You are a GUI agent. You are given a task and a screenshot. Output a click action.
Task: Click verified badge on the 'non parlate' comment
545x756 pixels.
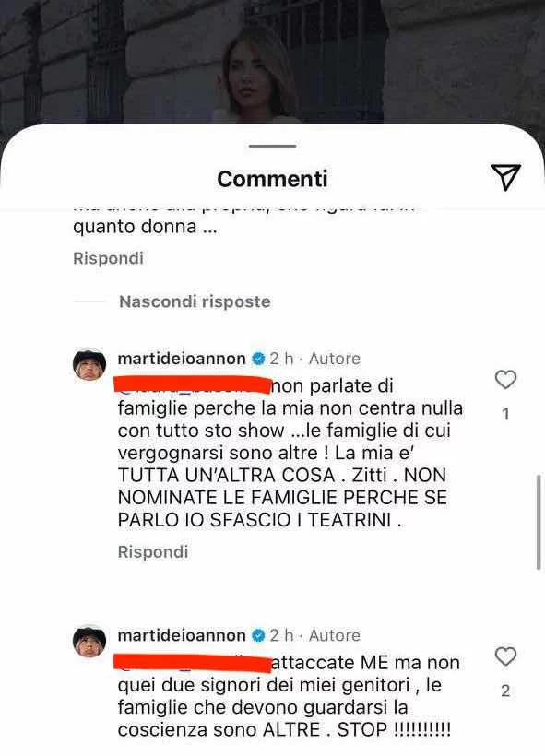pos(258,359)
